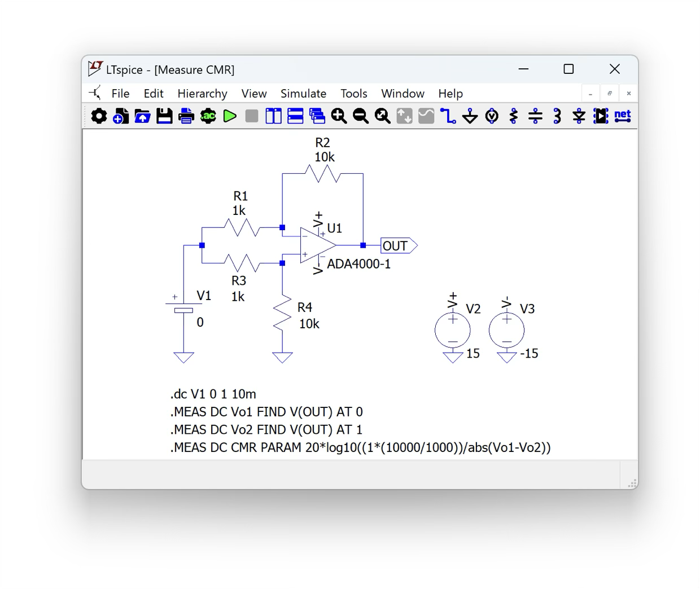Click the .MEAS DC Vo1 directive line
Viewport: 700px width, 589px height.
266,412
